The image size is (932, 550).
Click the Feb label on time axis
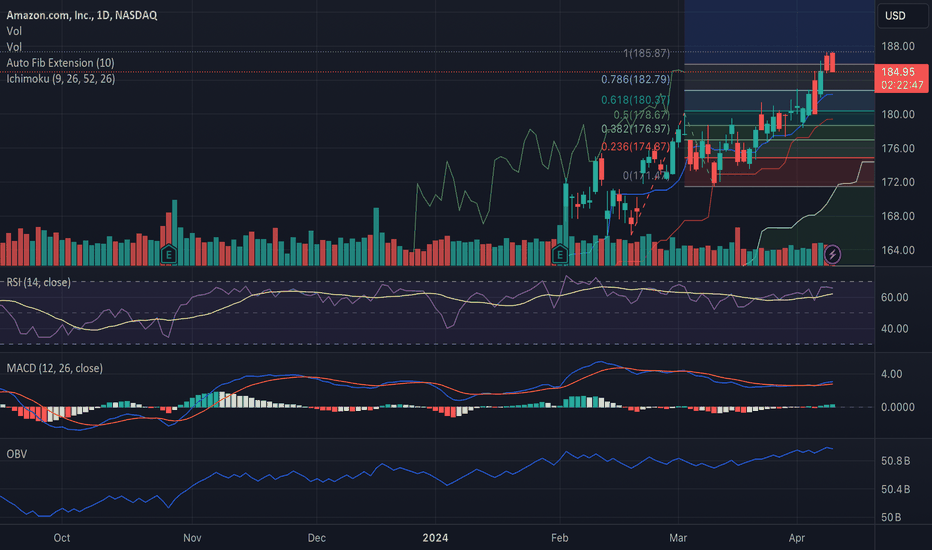559,538
